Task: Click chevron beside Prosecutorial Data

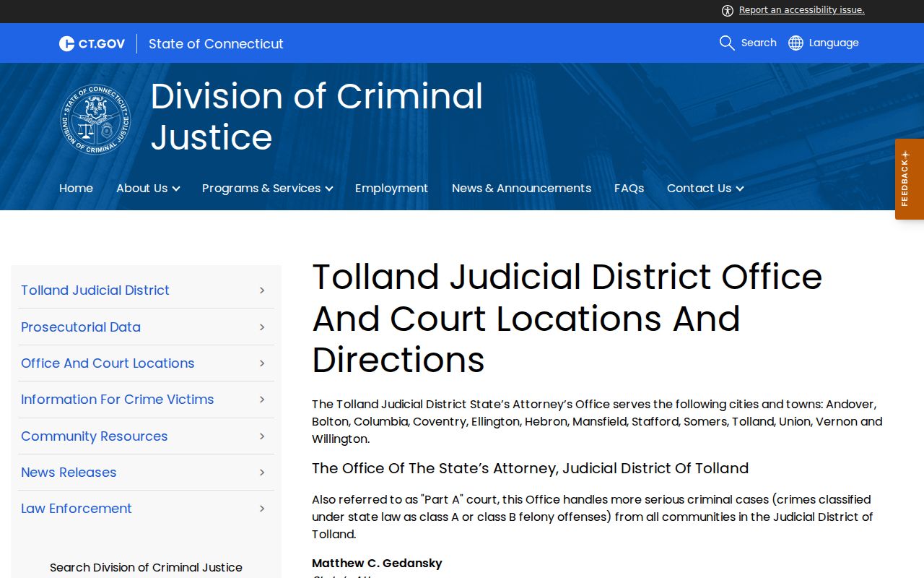Action: point(262,327)
